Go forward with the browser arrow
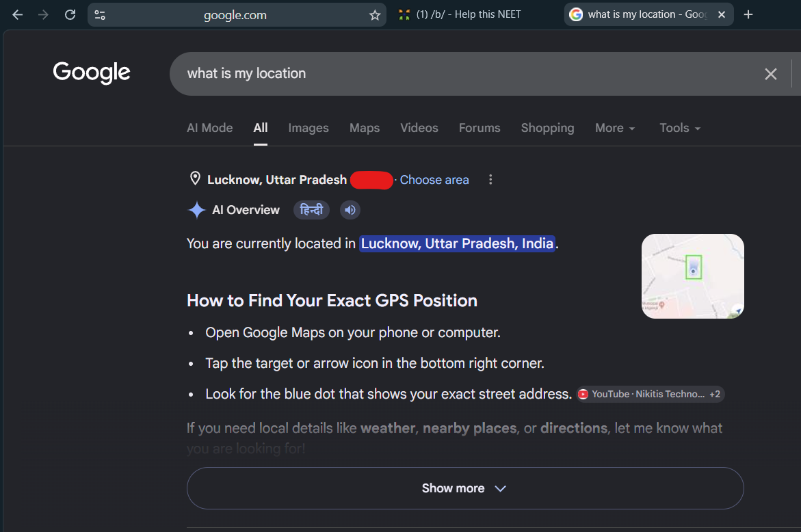801x532 pixels. [43, 15]
